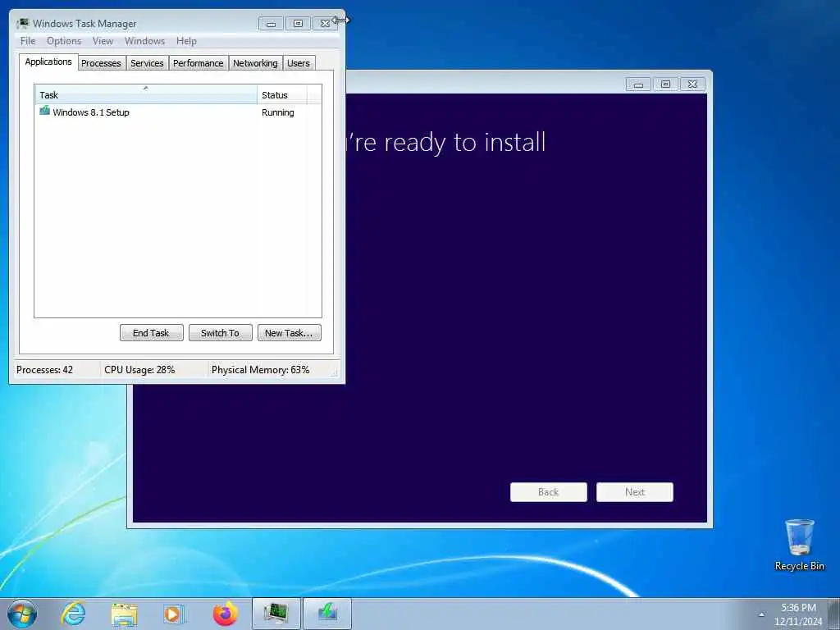Open the Windows menu
Screen dimensions: 840x630
coord(144,41)
